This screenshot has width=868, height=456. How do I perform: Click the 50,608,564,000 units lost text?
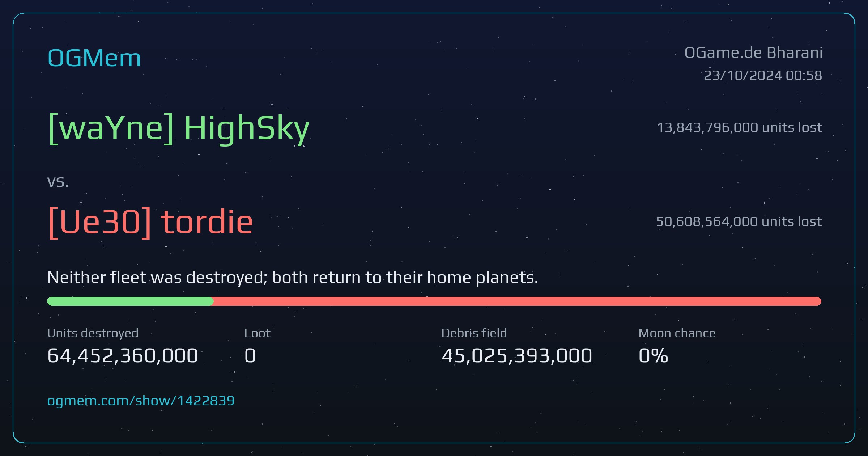coord(739,221)
